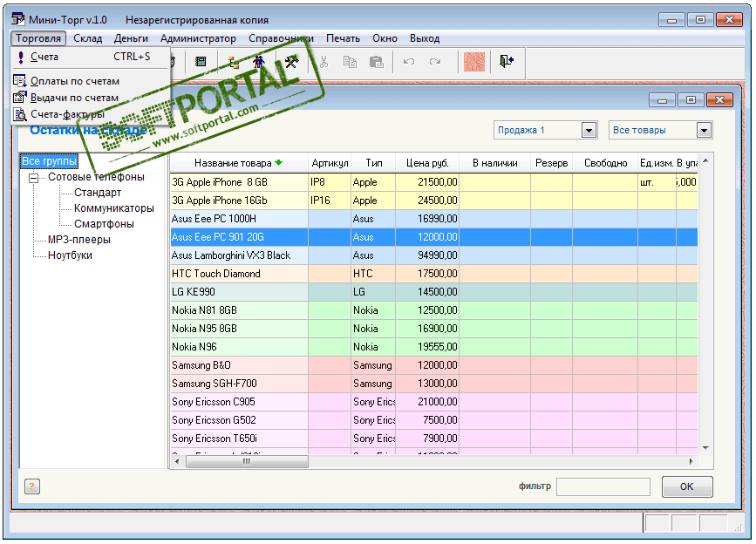Open Печать menu

point(344,38)
